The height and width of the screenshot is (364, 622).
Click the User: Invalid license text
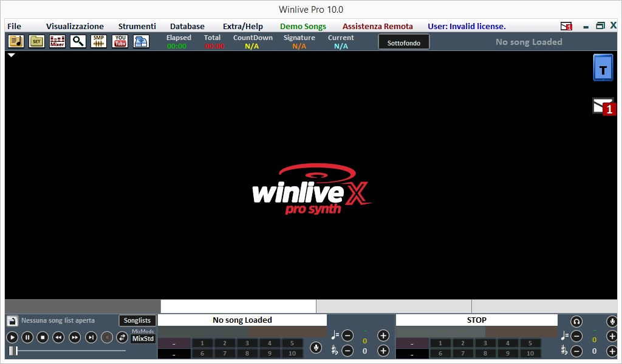(466, 26)
